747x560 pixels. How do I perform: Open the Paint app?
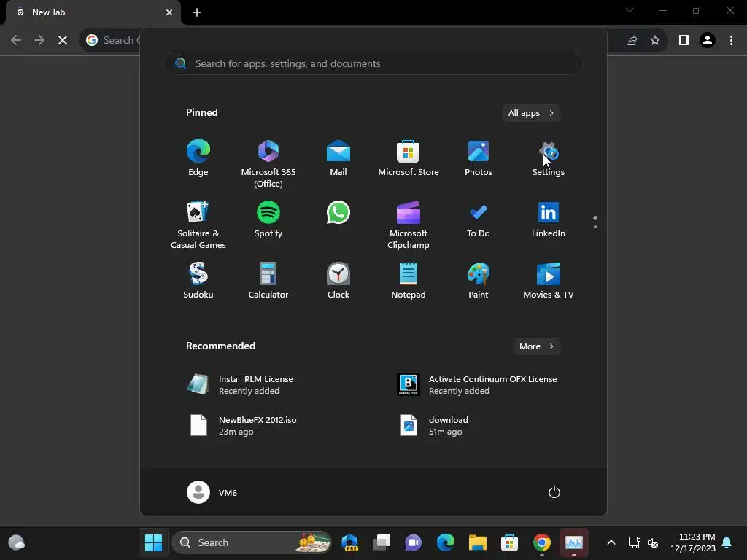[479, 281]
